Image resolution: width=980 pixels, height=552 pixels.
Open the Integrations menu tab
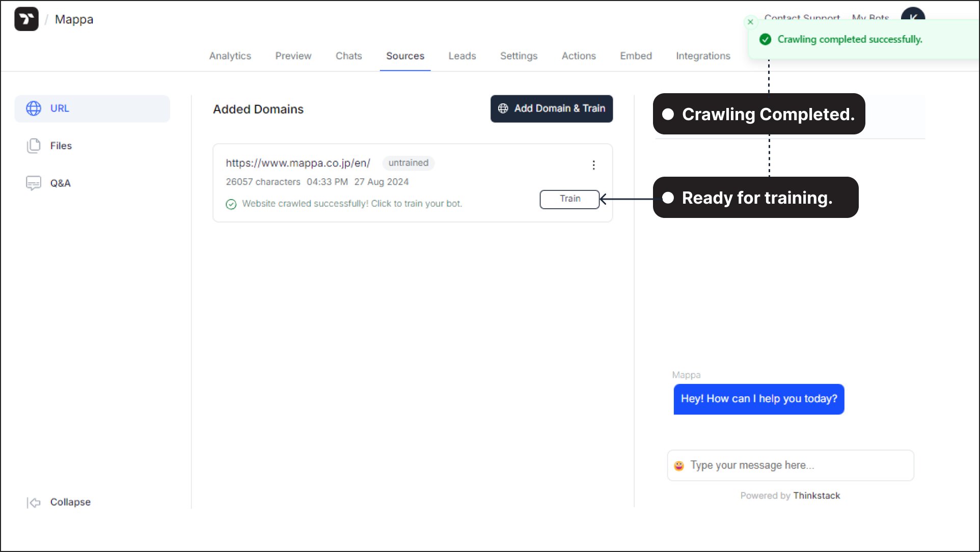[x=703, y=56]
